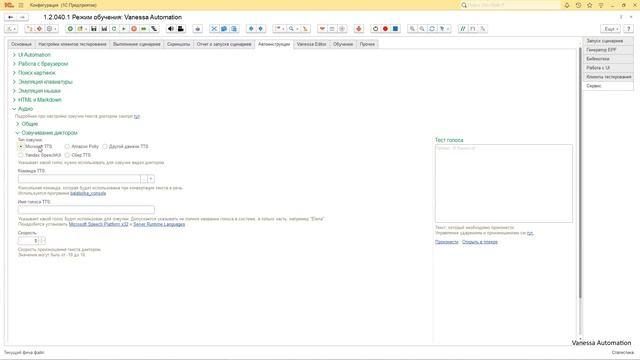
Task: Switch to the Основные tab
Action: (21, 44)
